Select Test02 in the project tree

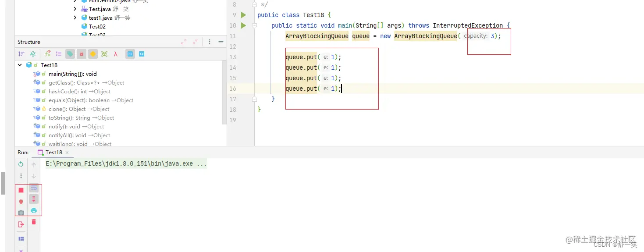click(97, 26)
